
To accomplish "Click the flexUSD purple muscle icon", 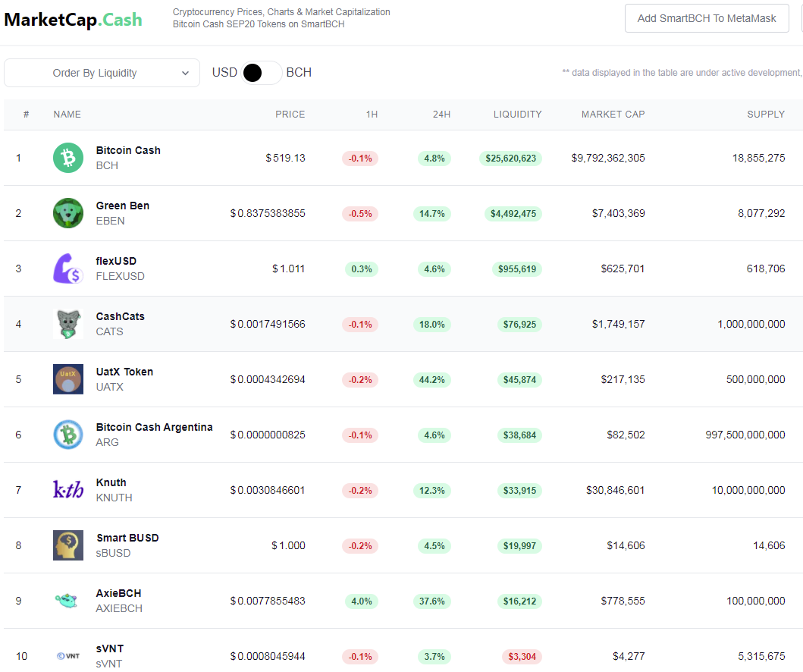I will (x=68, y=268).
